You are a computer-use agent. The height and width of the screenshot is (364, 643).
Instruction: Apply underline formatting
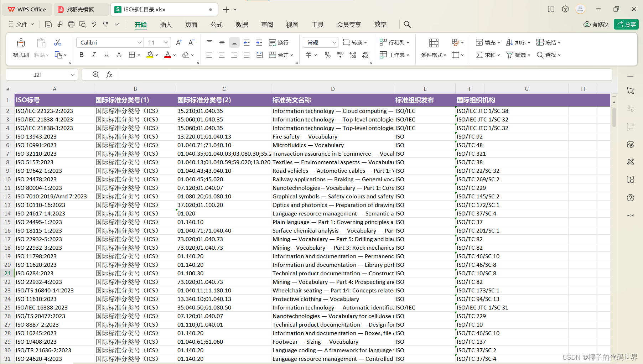pyautogui.click(x=106, y=55)
